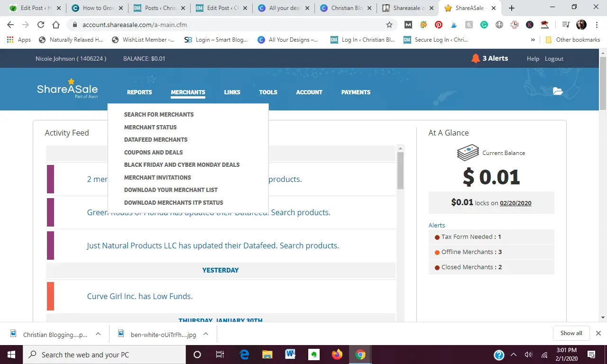Viewport: 607px width, 364px height.
Task: Click the ShareASale logo
Action: 67,89
